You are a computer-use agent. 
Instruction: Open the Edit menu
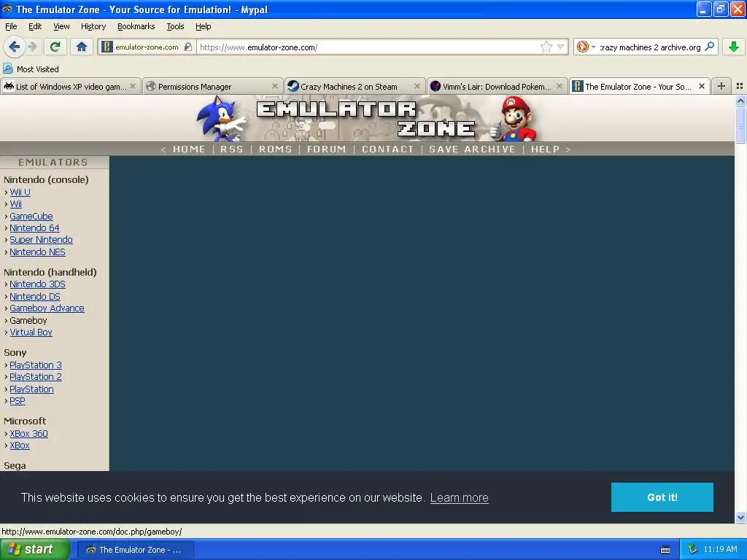click(35, 26)
